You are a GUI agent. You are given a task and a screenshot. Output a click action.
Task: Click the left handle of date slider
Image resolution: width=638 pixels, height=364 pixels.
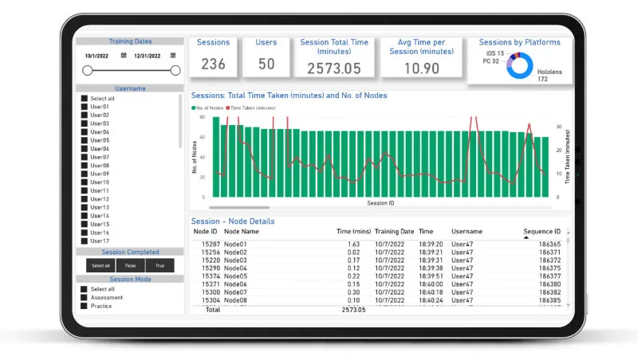coord(88,71)
